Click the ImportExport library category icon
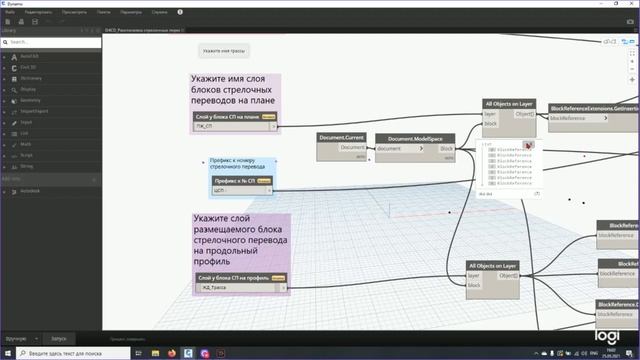The image size is (640, 360). [14, 112]
